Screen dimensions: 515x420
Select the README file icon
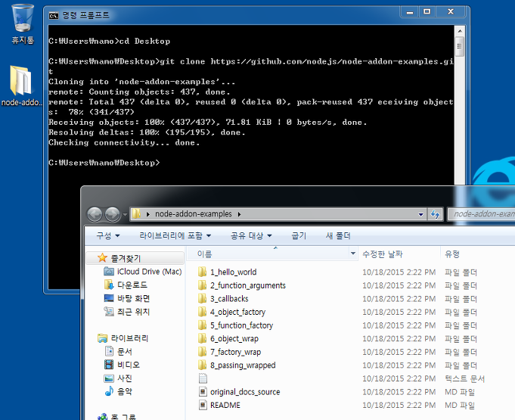point(203,405)
